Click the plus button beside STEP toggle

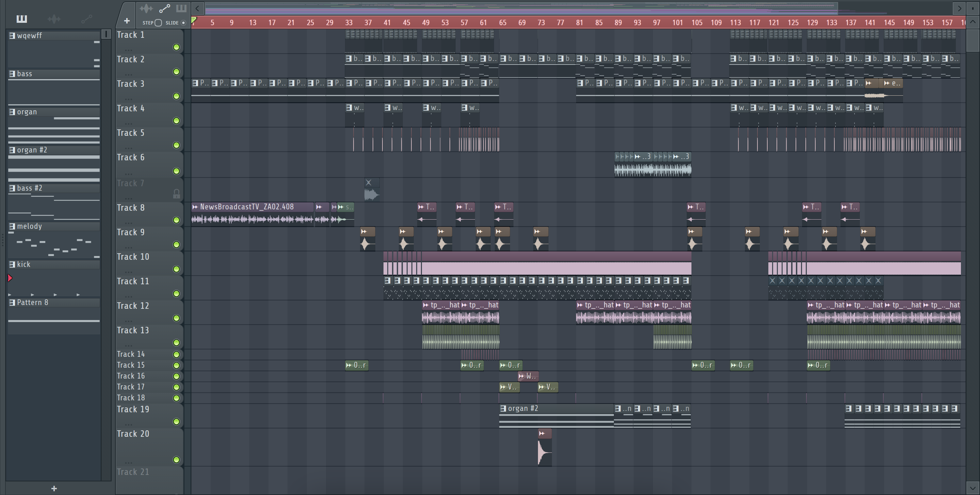pos(127,21)
